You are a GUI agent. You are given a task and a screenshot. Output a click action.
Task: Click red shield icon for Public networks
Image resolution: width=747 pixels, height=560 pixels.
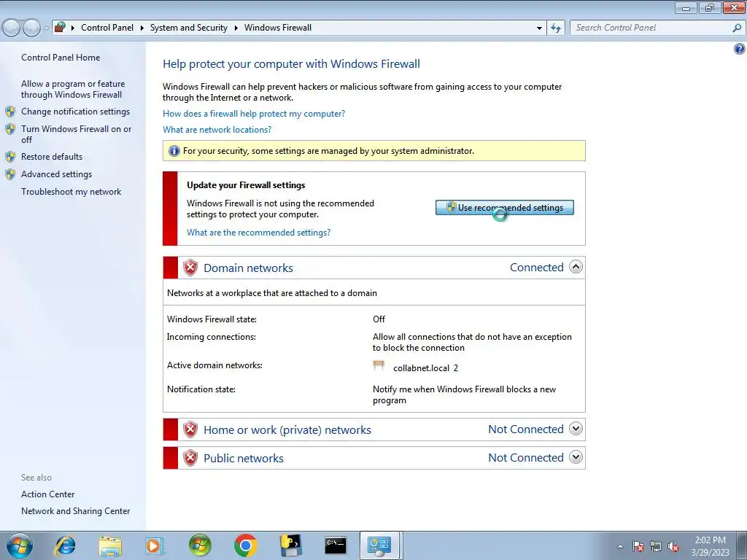[190, 458]
